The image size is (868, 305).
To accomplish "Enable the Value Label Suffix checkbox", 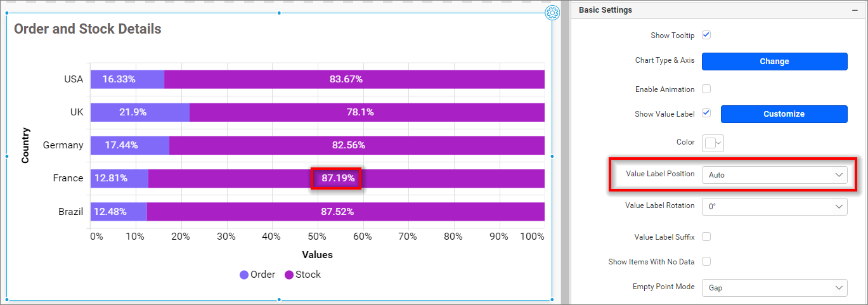I will click(706, 237).
